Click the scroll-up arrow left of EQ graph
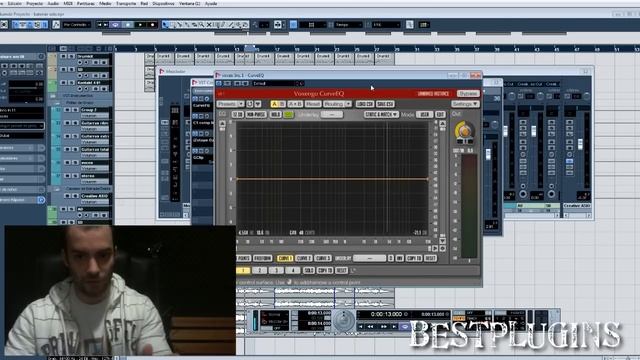 222,124
